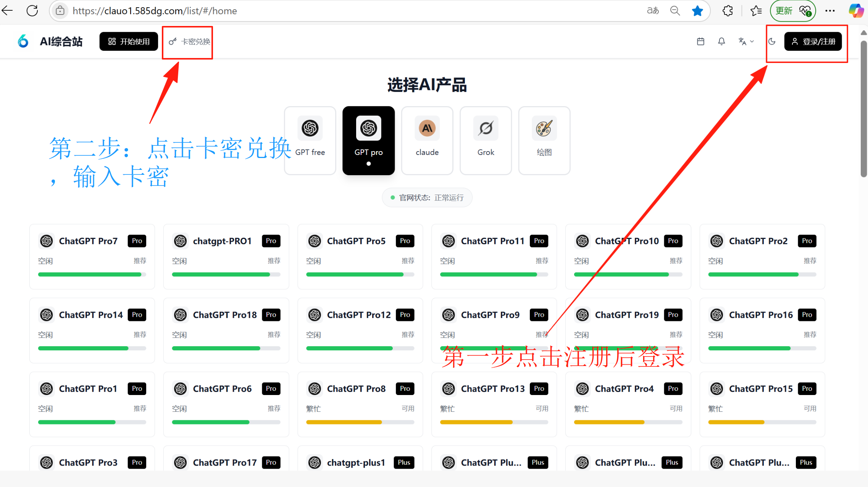Image resolution: width=868 pixels, height=487 pixels.
Task: Click the ChatGPT Pro16 logo icon
Action: pos(716,315)
